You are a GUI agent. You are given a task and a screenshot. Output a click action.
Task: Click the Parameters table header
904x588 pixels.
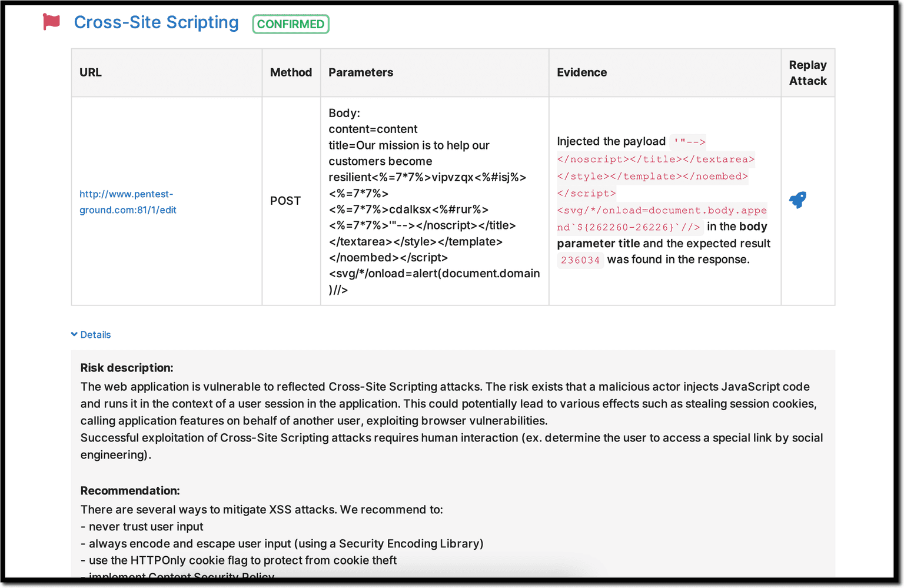pos(361,72)
